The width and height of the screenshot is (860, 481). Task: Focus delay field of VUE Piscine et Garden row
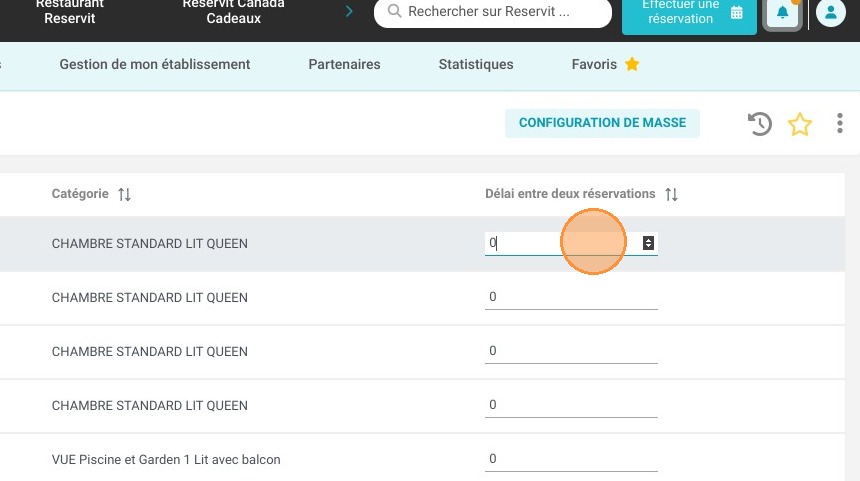571,459
